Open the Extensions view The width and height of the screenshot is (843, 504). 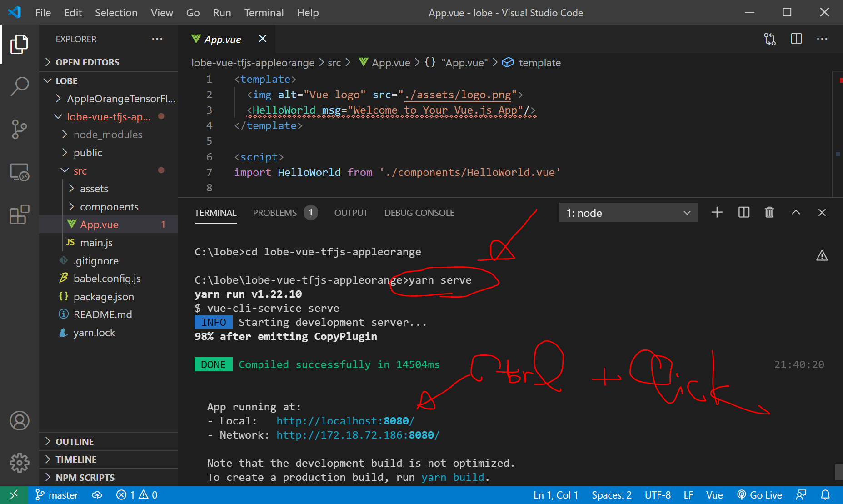19,215
